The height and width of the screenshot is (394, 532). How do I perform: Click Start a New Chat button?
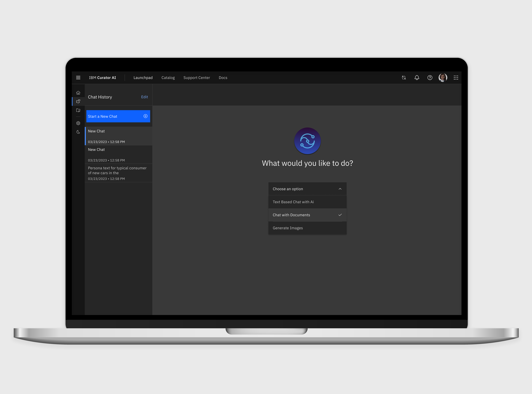coord(118,116)
